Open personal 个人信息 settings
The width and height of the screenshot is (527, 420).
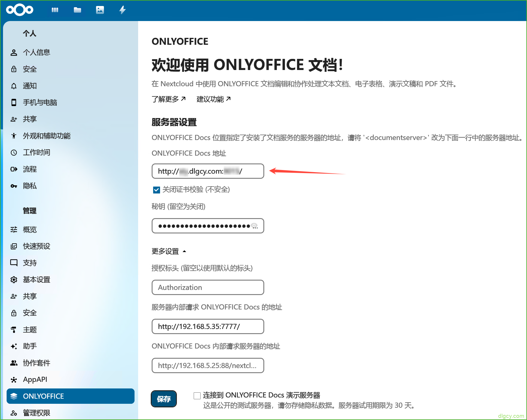71,53
